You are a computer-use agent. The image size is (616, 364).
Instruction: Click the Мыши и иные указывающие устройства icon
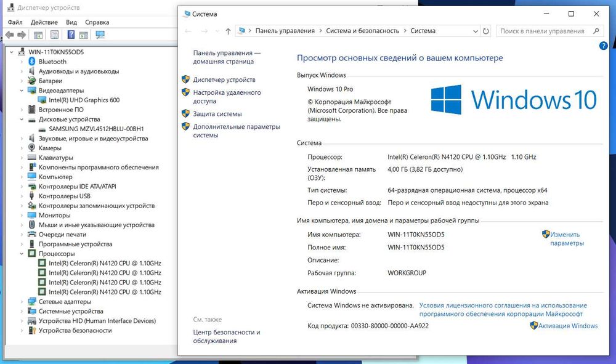coord(32,225)
